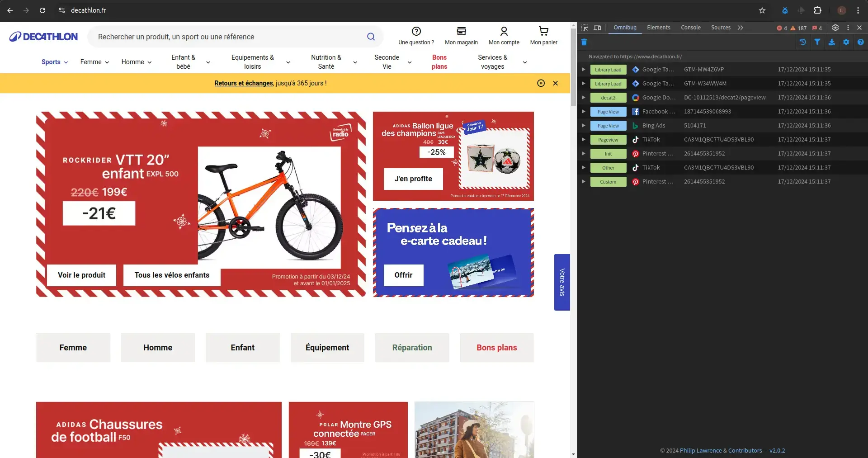Switch to the Console tab
The width and height of the screenshot is (868, 458).
pyautogui.click(x=690, y=28)
